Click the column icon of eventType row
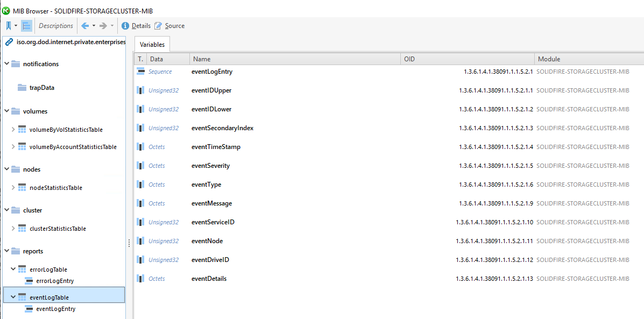Image resolution: width=644 pixels, height=319 pixels. pos(140,185)
